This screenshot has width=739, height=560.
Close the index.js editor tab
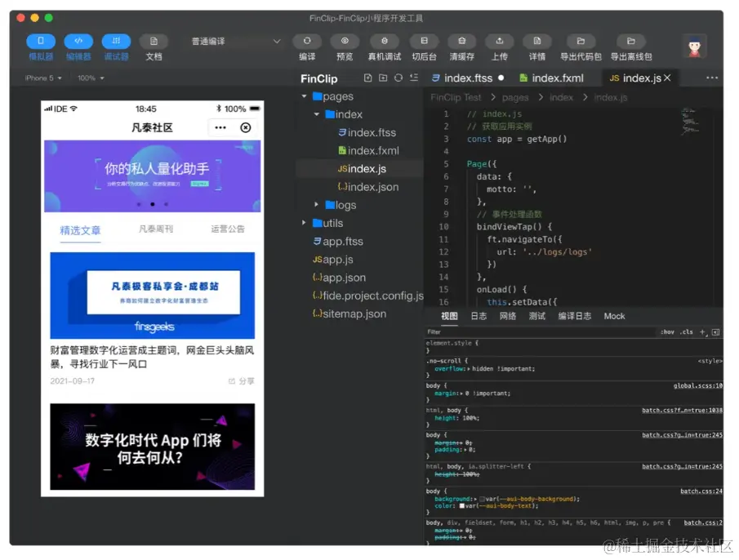[667, 78]
